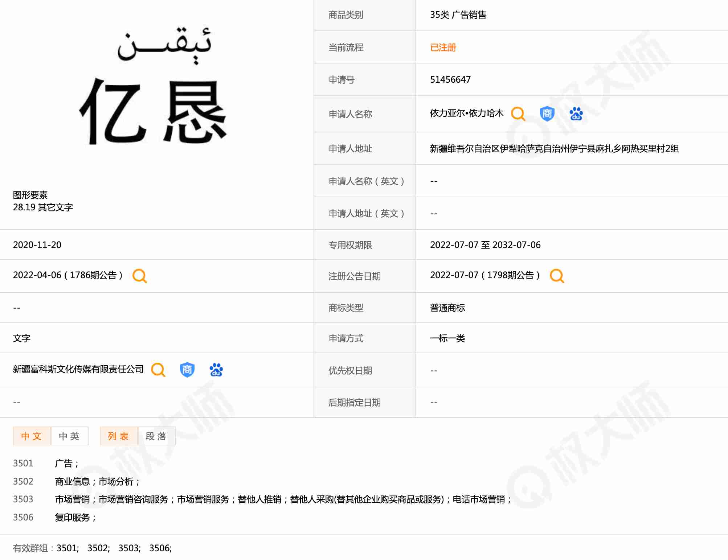Image resolution: width=728 pixels, height=560 pixels.
Task: Click the search icon next to the 1786期公告 date
Action: click(140, 276)
